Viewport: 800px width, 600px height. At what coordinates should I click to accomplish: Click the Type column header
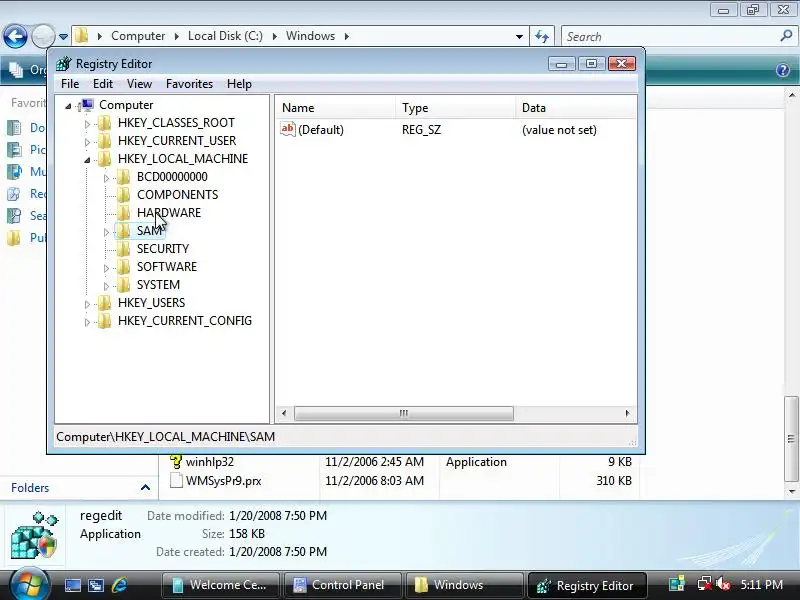pyautogui.click(x=456, y=108)
